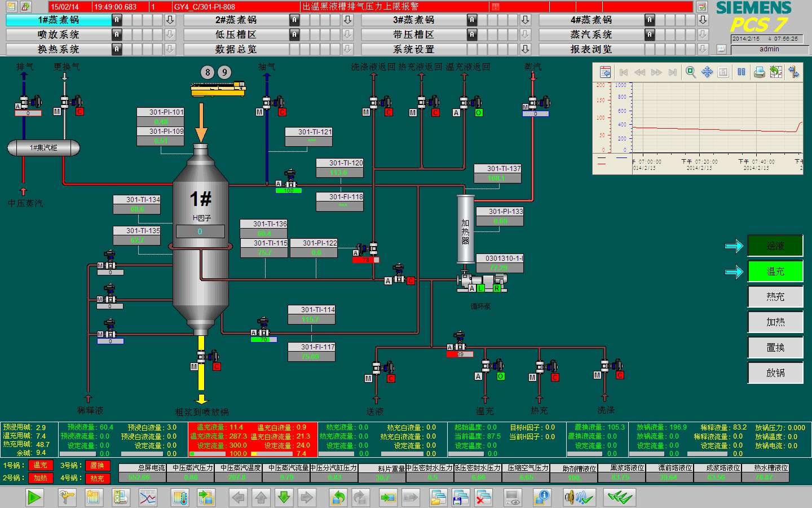Toggle the A group indicator beside 换热系统

[117, 49]
